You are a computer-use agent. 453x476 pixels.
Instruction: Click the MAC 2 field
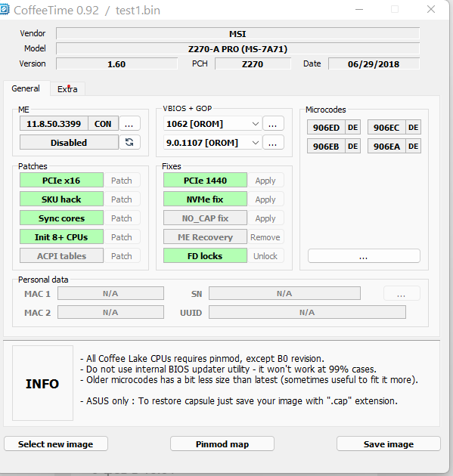pyautogui.click(x=110, y=312)
